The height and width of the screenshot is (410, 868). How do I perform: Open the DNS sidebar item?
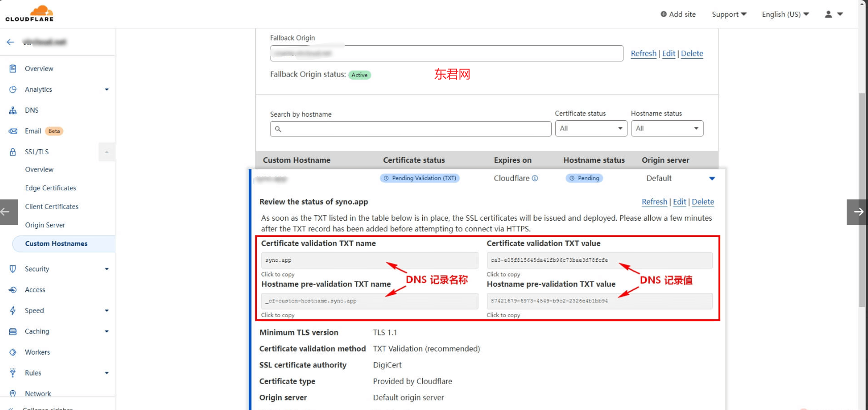tap(31, 110)
